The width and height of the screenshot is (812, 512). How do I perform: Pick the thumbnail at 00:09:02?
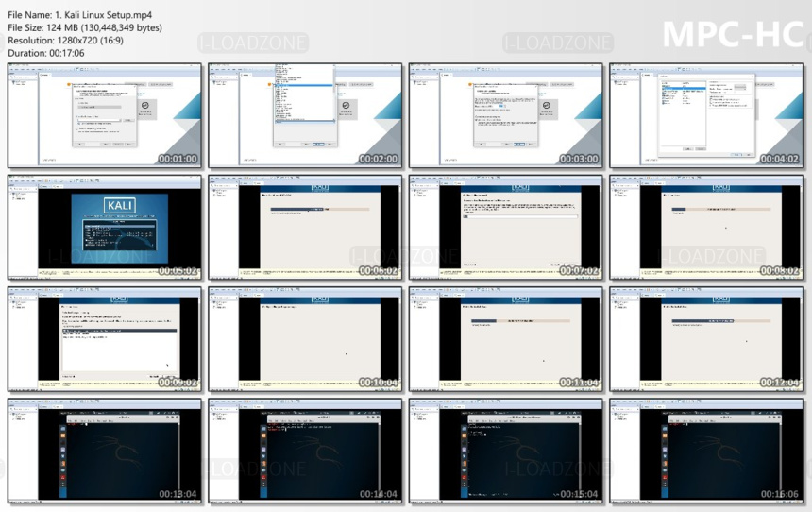click(105, 339)
